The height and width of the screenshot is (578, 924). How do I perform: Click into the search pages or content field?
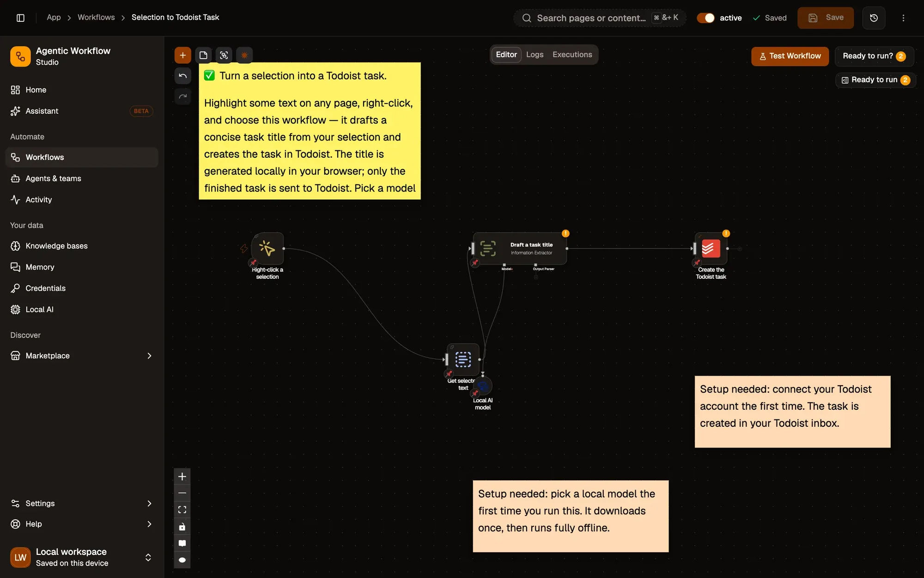point(600,18)
